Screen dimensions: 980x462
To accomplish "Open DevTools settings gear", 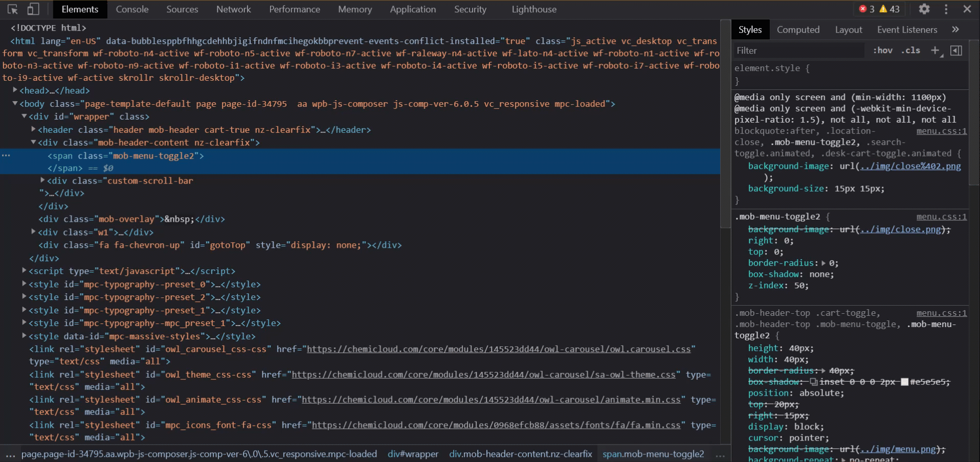I will point(924,9).
